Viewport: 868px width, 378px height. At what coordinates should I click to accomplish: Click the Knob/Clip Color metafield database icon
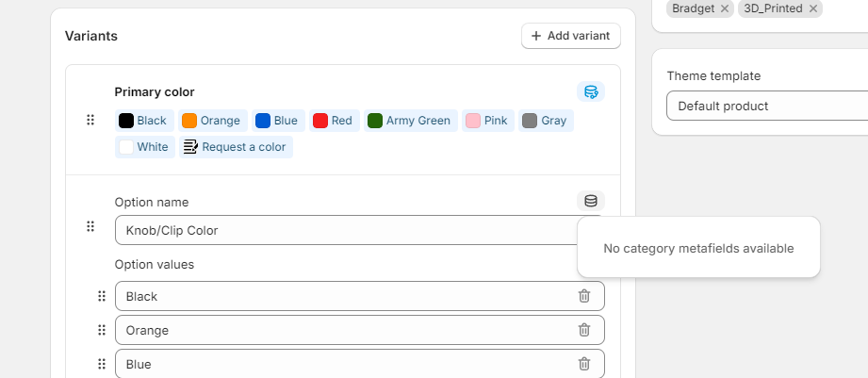tap(591, 201)
